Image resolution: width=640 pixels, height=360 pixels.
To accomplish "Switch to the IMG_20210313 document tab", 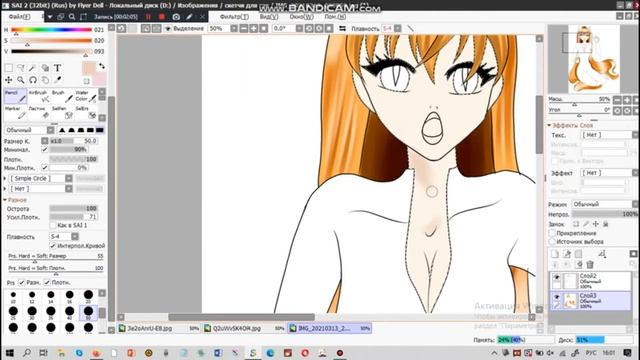I will [329, 328].
